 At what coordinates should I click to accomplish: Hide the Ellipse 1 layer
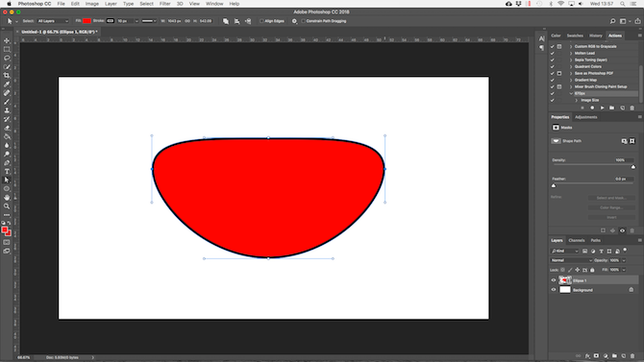[554, 280]
